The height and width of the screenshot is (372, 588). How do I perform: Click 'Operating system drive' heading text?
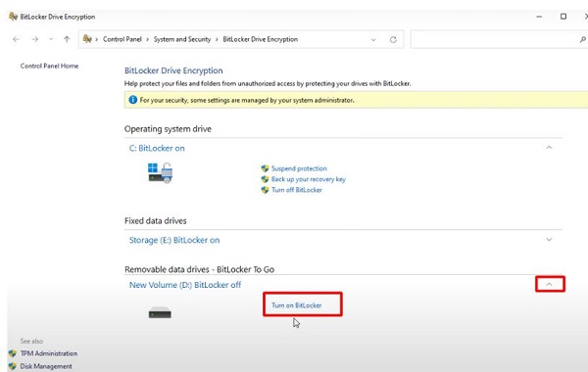click(168, 129)
